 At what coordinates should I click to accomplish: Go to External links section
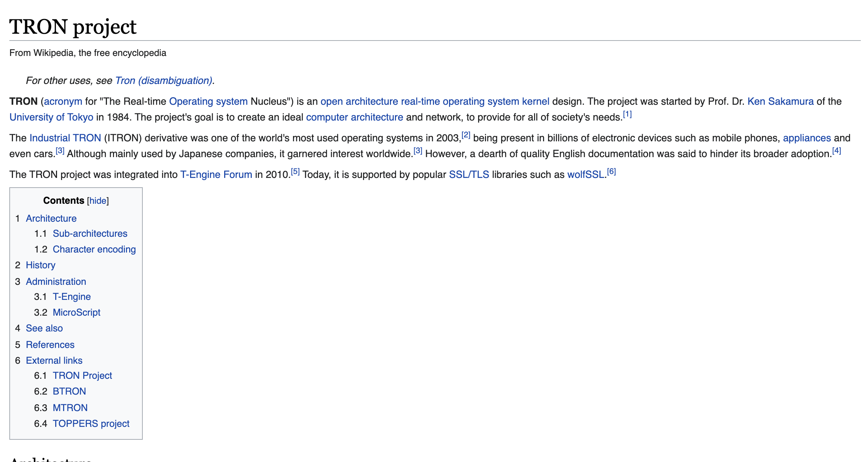pyautogui.click(x=54, y=360)
